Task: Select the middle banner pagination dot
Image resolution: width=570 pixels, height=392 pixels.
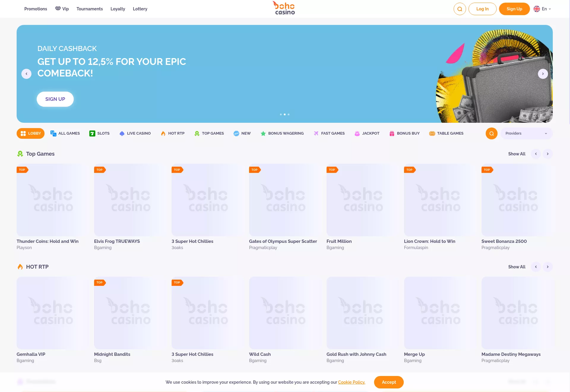Action: click(285, 114)
